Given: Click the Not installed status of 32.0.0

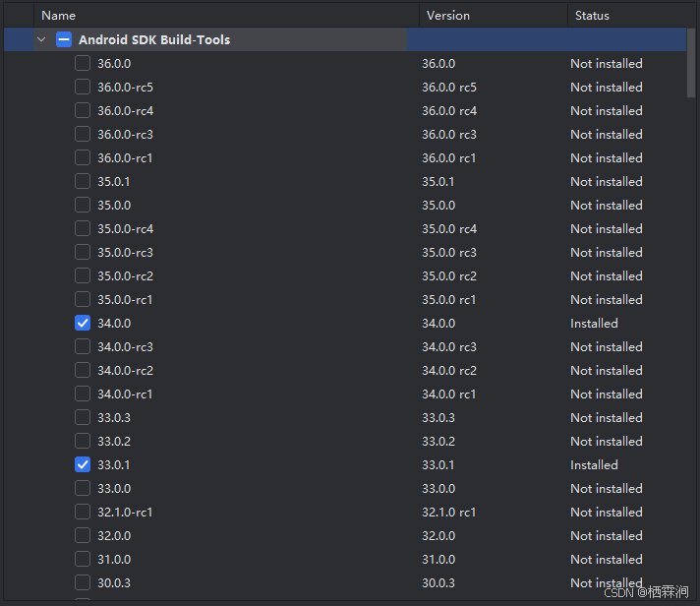Looking at the screenshot, I should click(x=607, y=536).
